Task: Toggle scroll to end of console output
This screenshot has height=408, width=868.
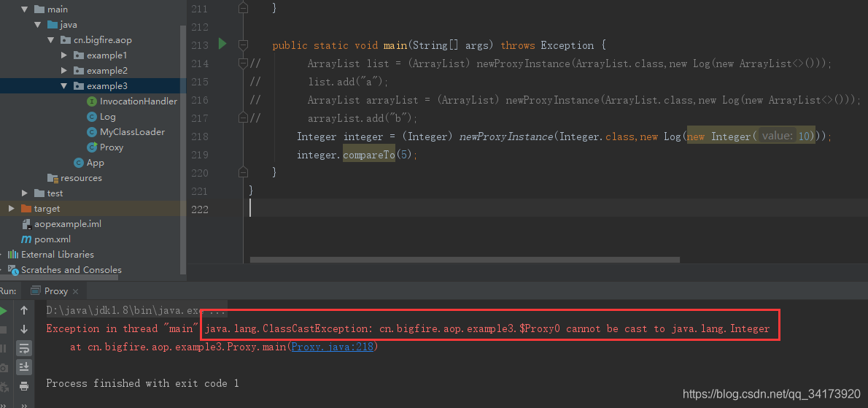Action: pos(24,366)
